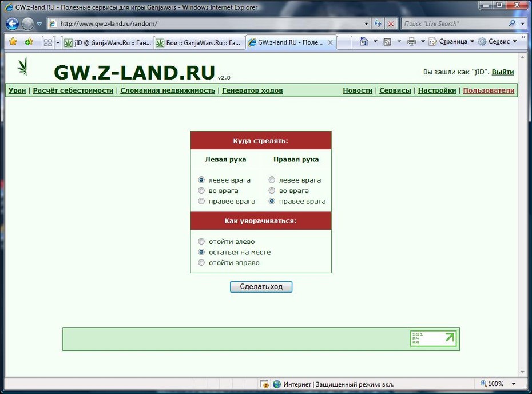Click the status bar security shield icon
The image size is (532, 394).
[264, 384]
